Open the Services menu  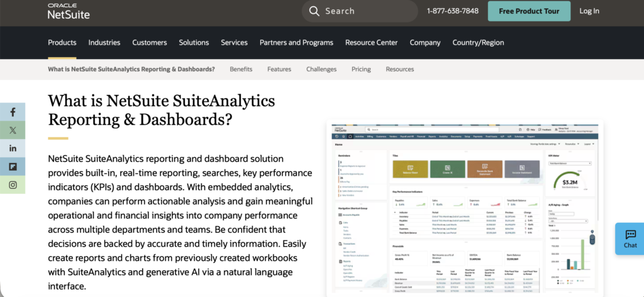[x=234, y=42]
